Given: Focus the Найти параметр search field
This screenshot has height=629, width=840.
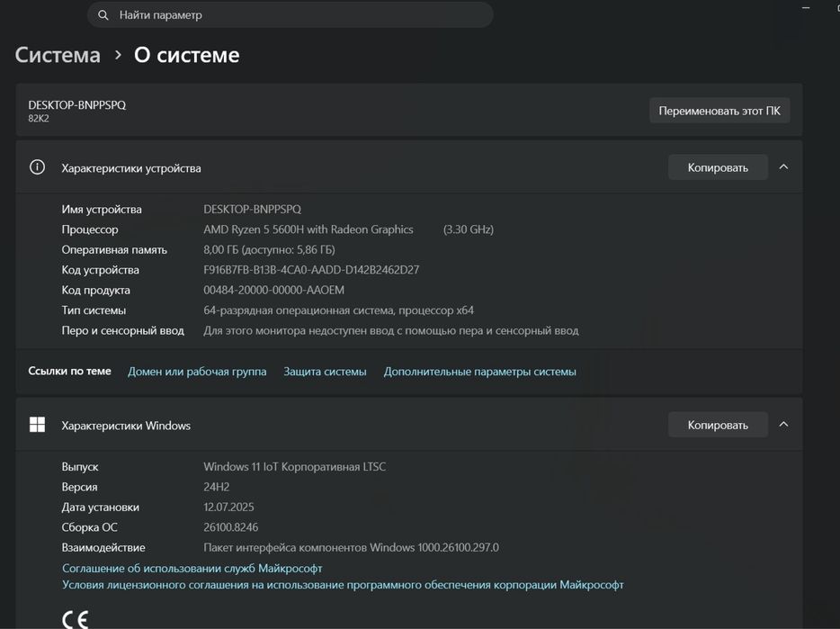Looking at the screenshot, I should (290, 15).
